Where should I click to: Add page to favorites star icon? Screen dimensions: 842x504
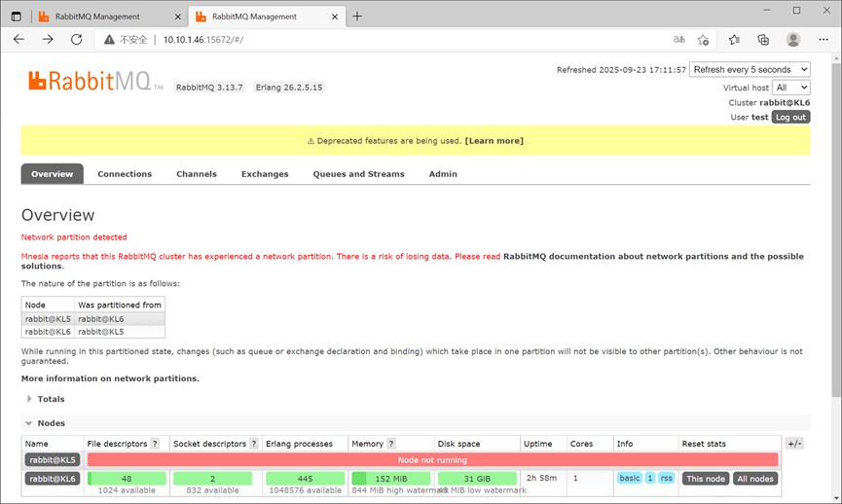coord(703,40)
